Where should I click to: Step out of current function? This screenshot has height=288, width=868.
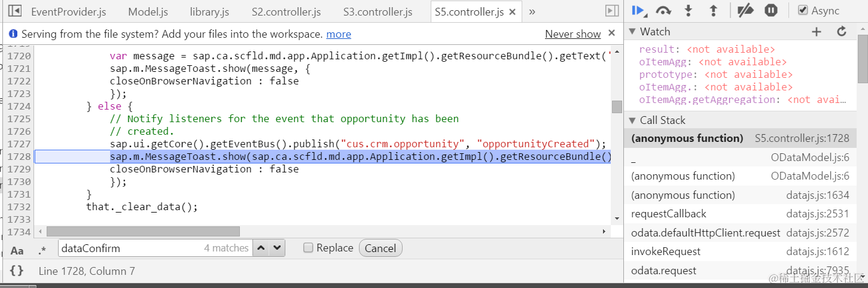tap(713, 11)
